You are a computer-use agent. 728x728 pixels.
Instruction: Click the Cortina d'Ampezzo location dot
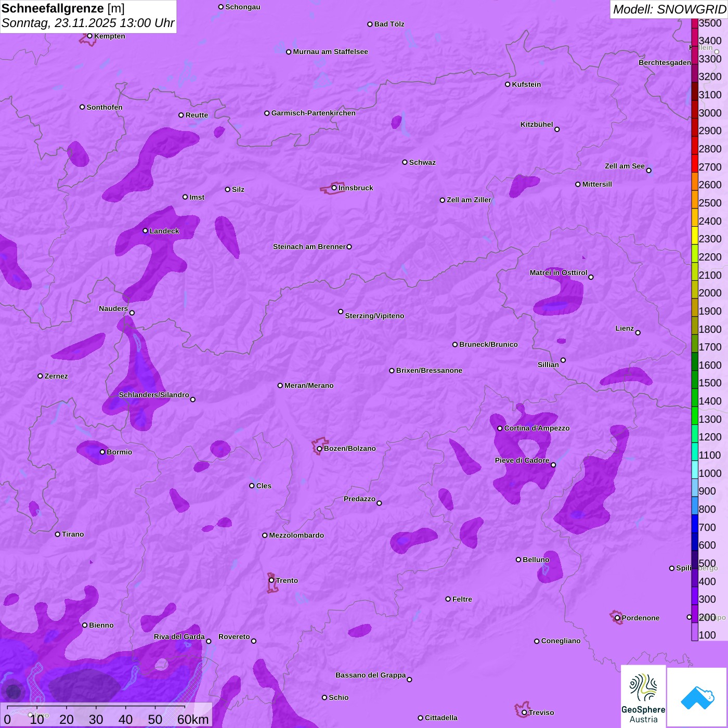click(x=500, y=428)
